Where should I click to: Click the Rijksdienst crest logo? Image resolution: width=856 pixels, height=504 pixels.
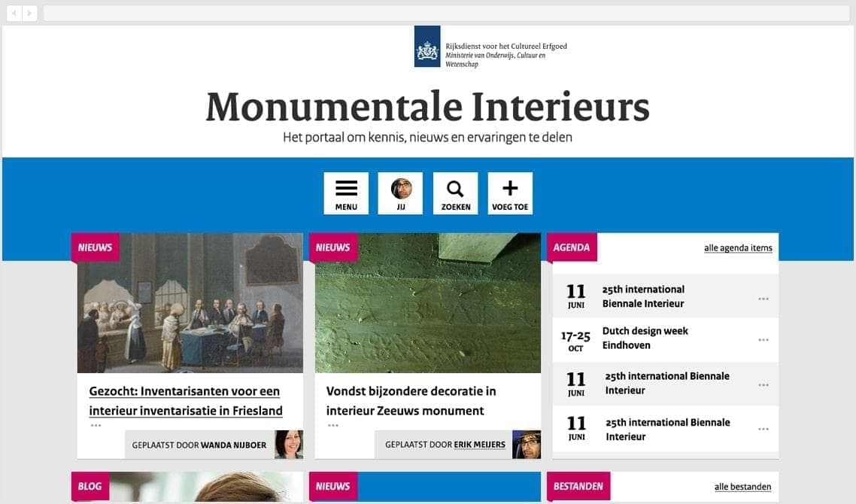coord(427,47)
